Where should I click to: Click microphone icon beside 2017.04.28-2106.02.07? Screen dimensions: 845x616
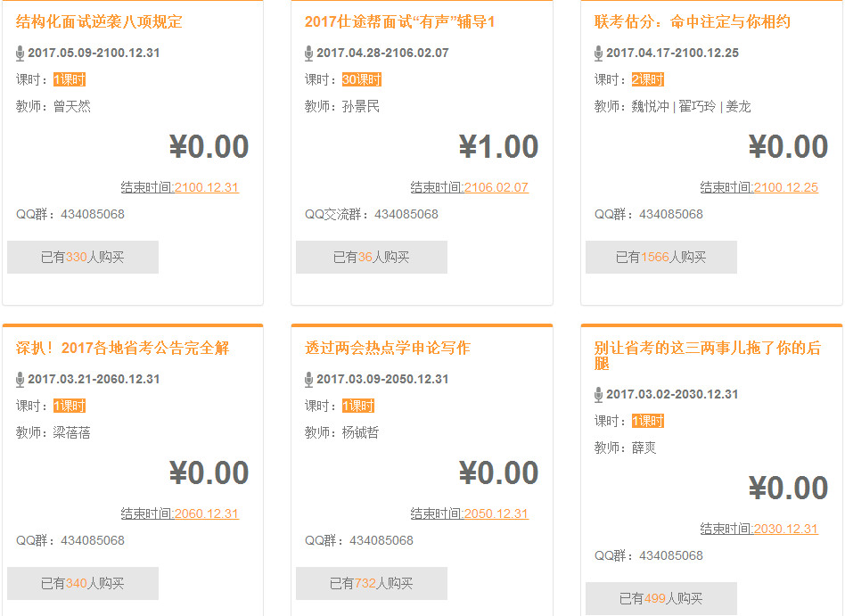pos(309,53)
